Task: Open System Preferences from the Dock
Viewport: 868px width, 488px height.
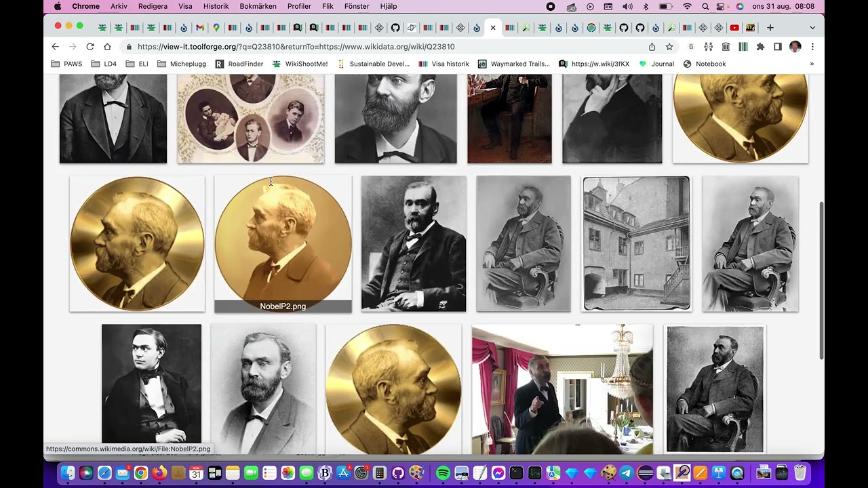Action: pos(361,473)
